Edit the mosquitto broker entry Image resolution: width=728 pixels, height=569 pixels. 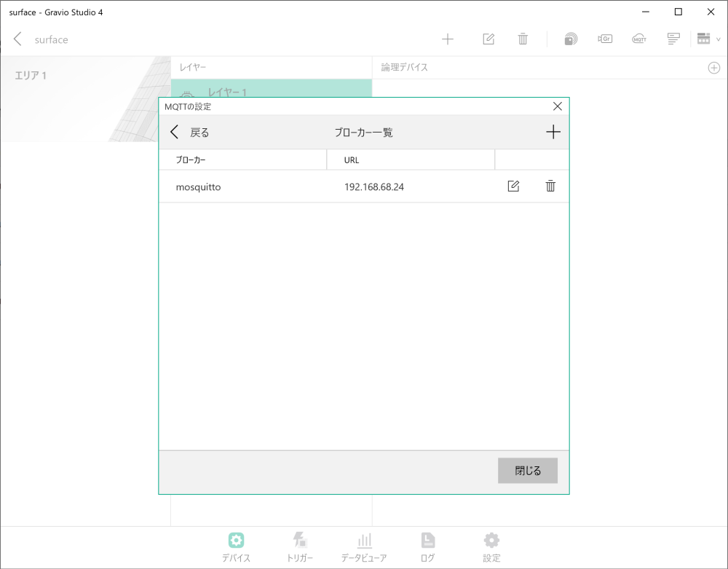[513, 186]
